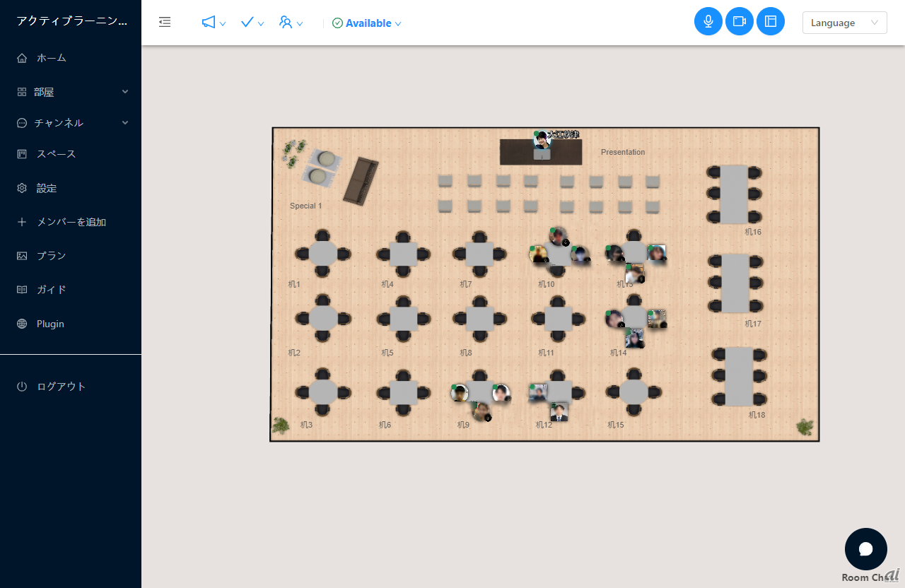Expand the 部屋 submenu chevron
The width and height of the screenshot is (905, 588).
(125, 92)
